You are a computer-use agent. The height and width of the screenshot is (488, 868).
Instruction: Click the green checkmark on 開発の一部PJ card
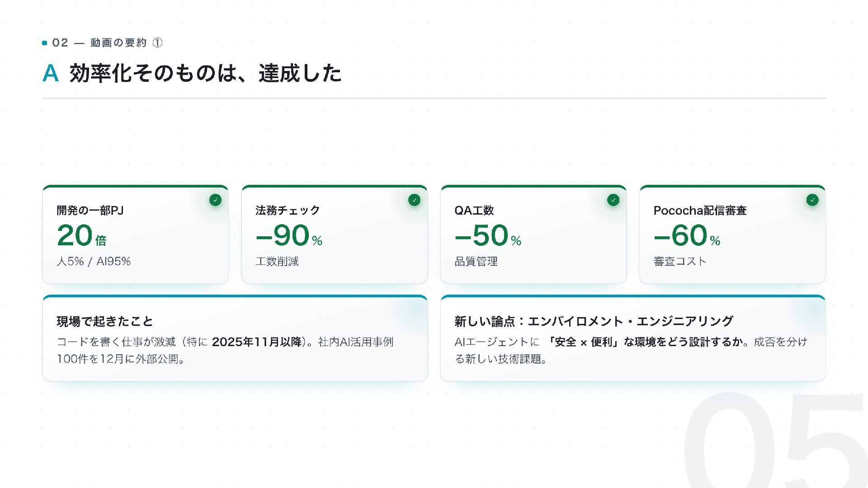click(215, 200)
